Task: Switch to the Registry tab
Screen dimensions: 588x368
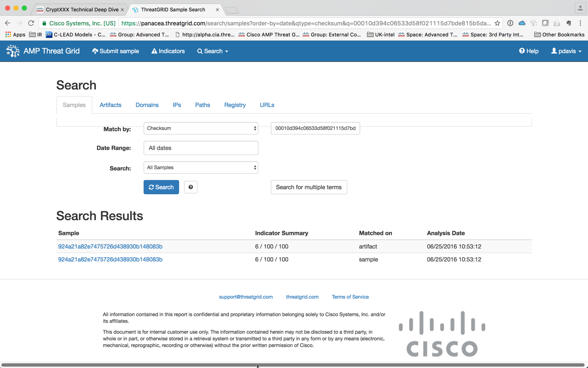Action: coord(235,105)
